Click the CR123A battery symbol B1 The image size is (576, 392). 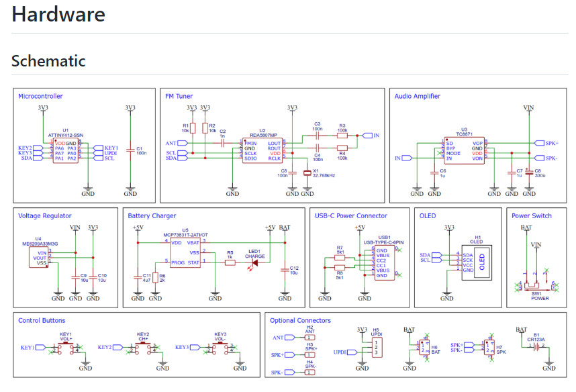pyautogui.click(x=536, y=346)
